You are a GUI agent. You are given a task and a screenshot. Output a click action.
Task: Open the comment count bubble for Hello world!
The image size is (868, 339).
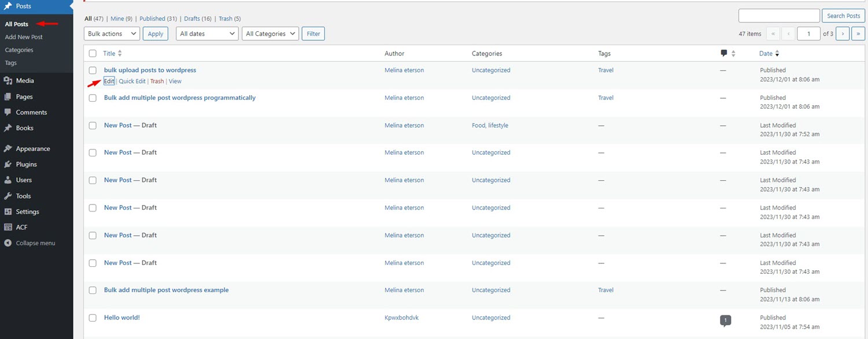pyautogui.click(x=726, y=319)
